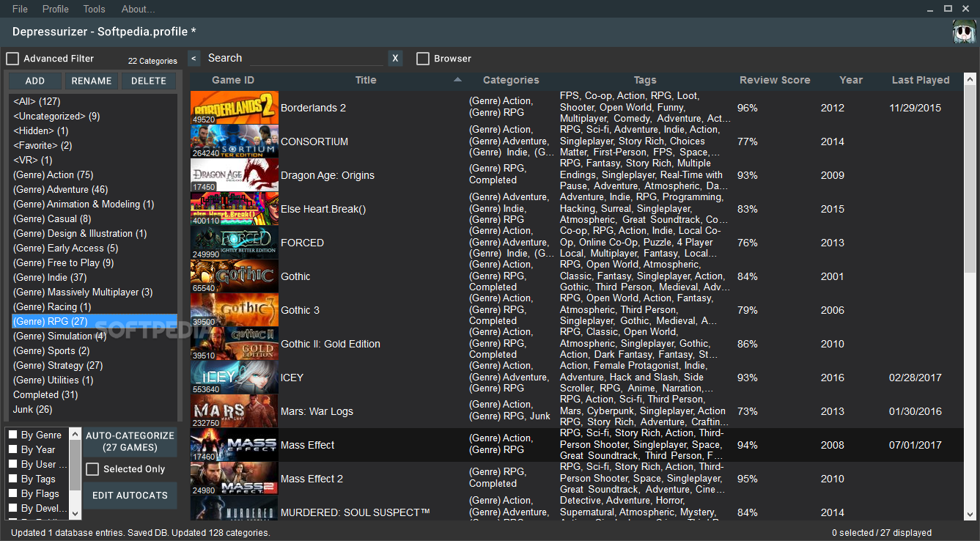Click the ICEY game banner thumbnail

[x=235, y=378]
